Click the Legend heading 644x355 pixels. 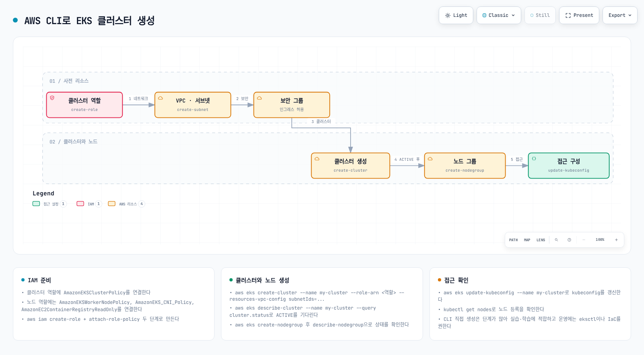tap(43, 193)
